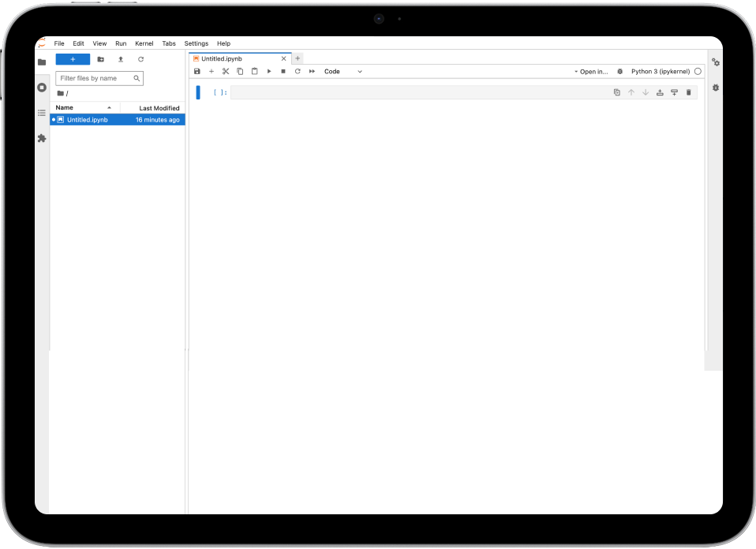
Task: Show Running Terminals and Kernels sidebar
Action: 42,88
